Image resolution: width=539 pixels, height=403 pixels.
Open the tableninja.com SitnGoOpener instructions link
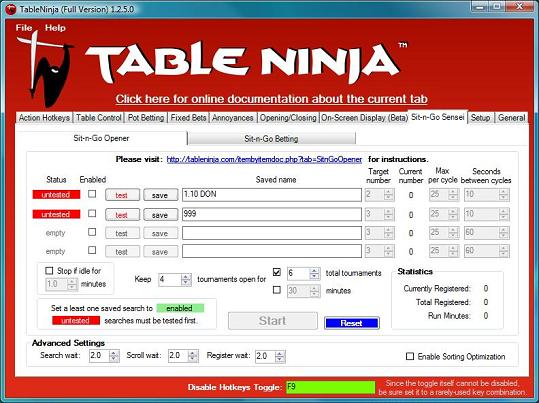tap(264, 160)
